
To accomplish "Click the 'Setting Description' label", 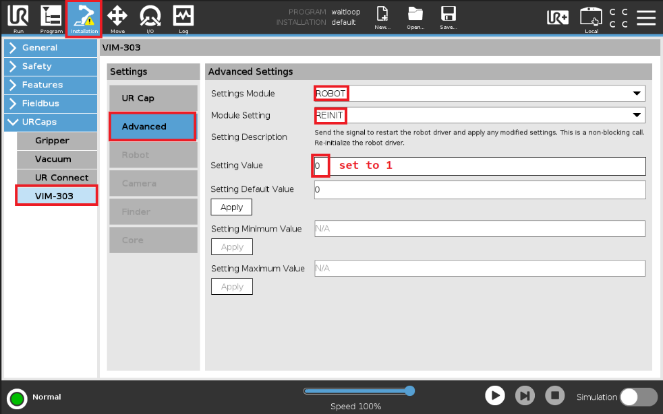I will 249,137.
